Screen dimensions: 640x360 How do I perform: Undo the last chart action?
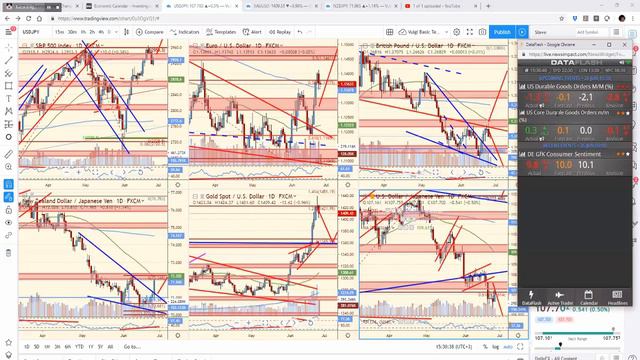point(300,32)
